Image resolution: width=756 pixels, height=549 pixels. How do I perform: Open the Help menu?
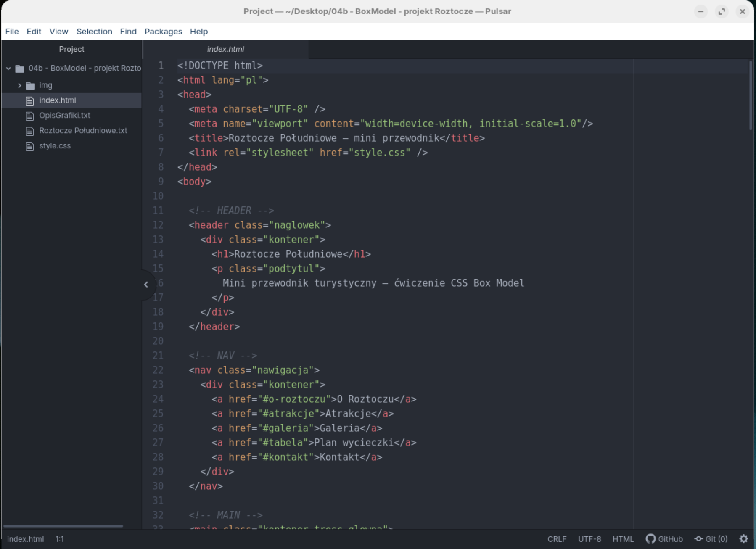click(199, 32)
